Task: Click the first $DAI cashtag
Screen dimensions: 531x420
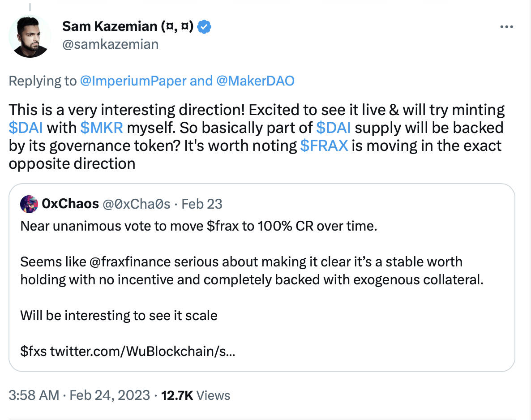Action: (x=26, y=128)
